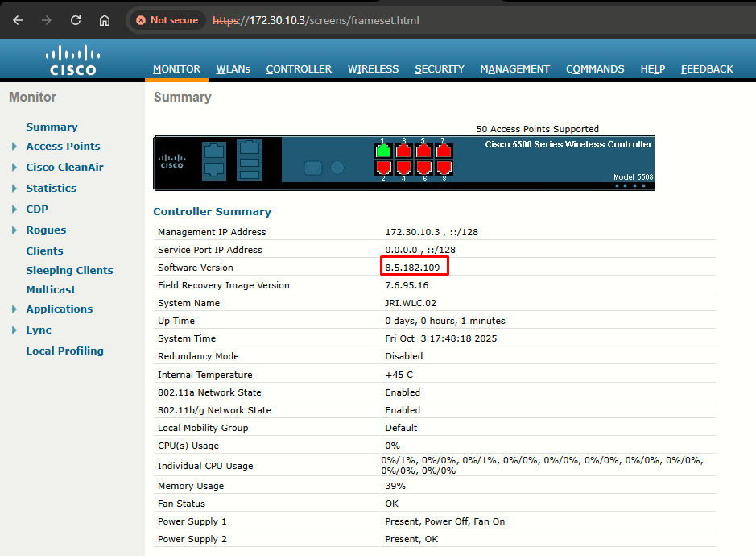Viewport: 756px width, 556px height.
Task: Click red port 5 on controller image
Action: [423, 151]
